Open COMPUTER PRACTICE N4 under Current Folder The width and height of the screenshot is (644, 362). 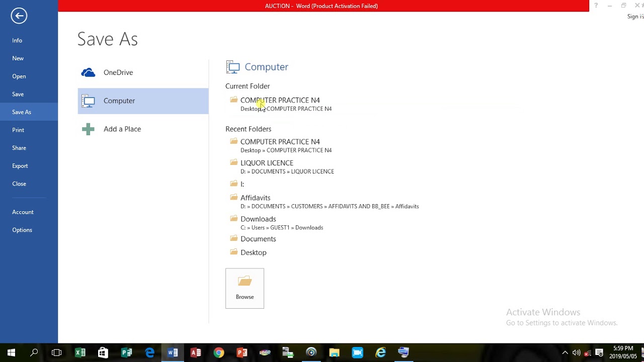[281, 104]
